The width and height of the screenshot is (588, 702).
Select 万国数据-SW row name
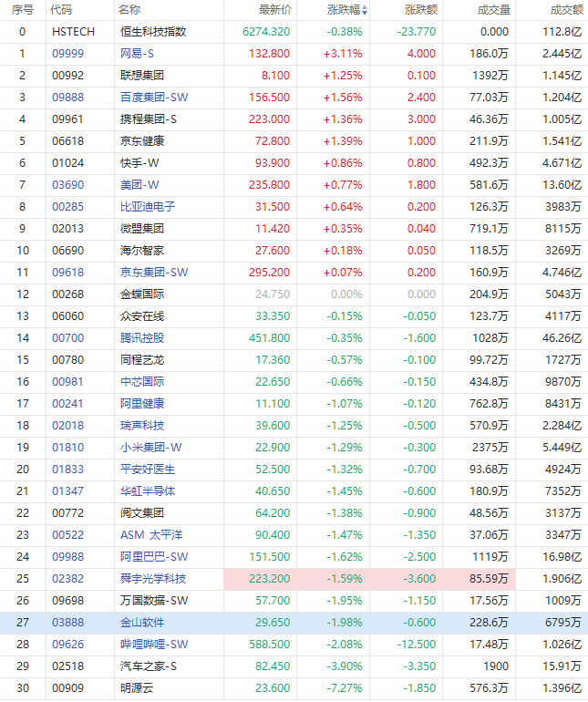click(x=154, y=601)
